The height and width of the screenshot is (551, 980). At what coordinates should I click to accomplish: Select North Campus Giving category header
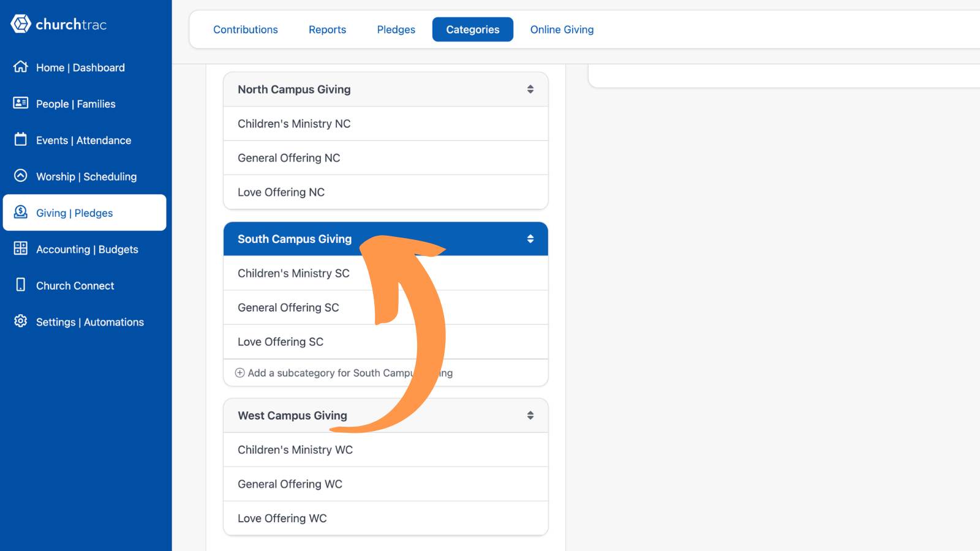[386, 89]
